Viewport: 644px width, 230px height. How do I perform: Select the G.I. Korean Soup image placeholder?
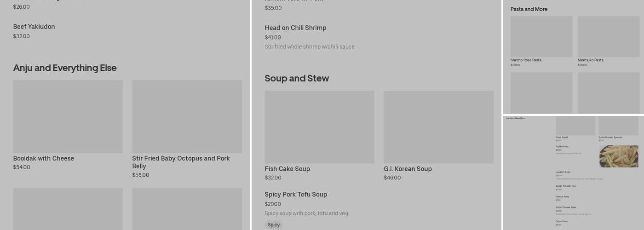[x=438, y=127]
